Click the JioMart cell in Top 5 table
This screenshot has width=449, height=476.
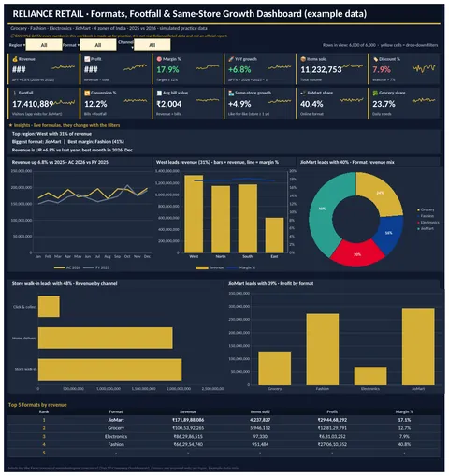tap(116, 420)
